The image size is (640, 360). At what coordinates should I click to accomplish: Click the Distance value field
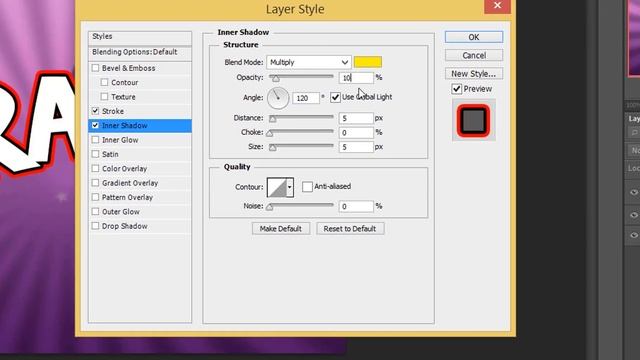click(356, 118)
